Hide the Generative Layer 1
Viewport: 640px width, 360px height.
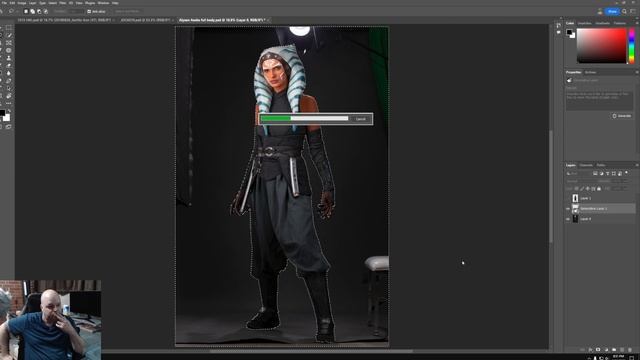coord(568,209)
